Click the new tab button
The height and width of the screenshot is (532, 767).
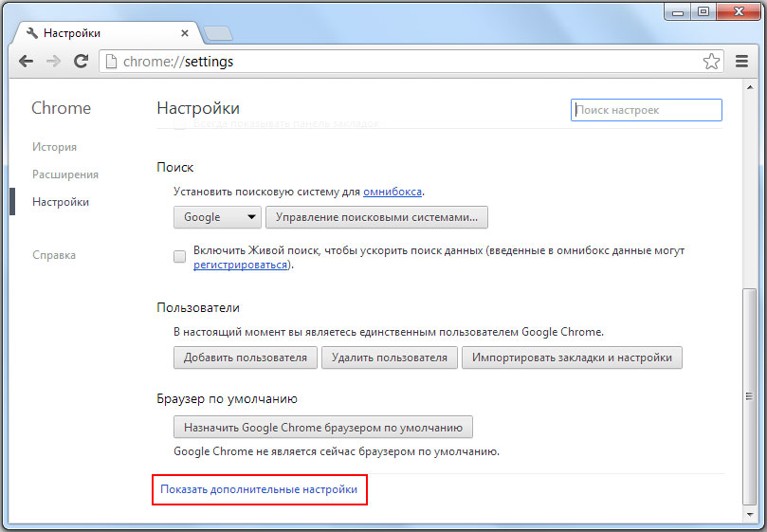[x=217, y=34]
